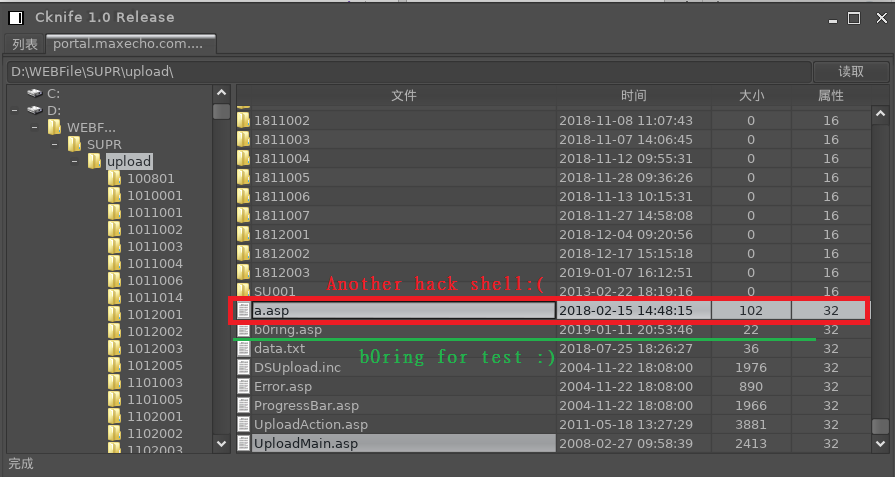Click file icon of Error.asp
895x477 pixels.
tap(244, 386)
